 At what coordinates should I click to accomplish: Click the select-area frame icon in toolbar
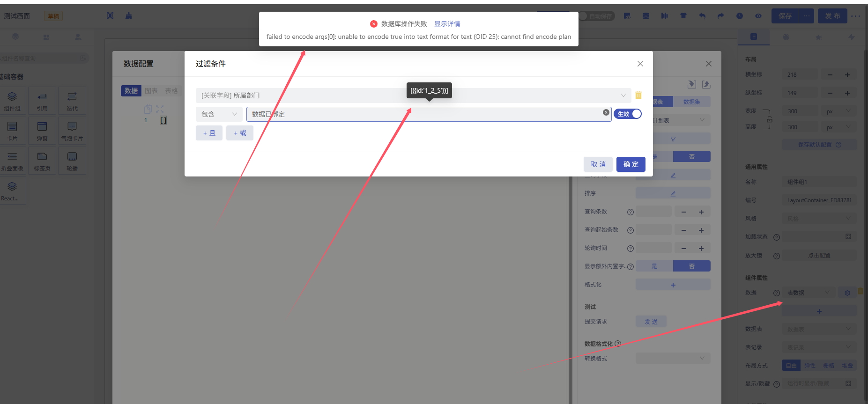pos(110,16)
